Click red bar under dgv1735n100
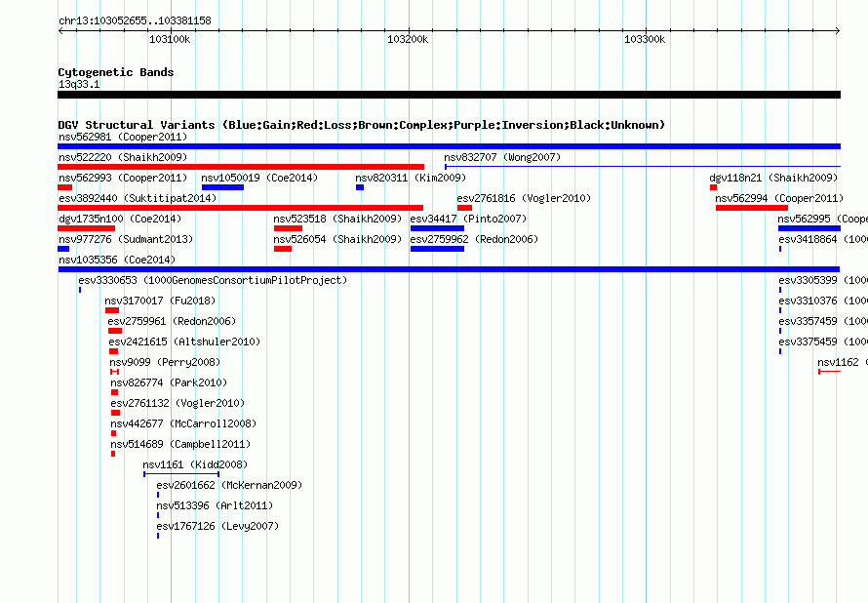The height and width of the screenshot is (603, 868). tap(87, 228)
